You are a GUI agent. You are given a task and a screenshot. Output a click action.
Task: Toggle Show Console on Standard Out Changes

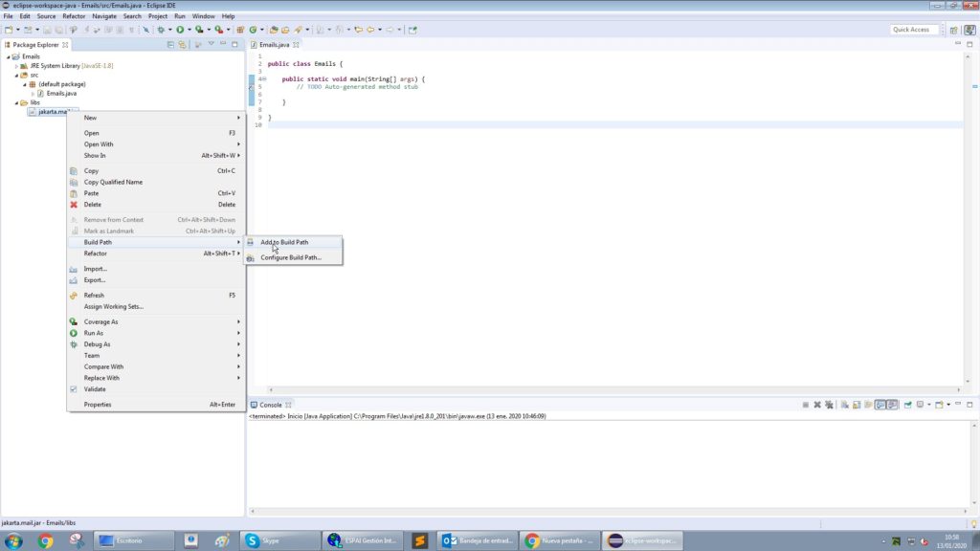[880, 405]
